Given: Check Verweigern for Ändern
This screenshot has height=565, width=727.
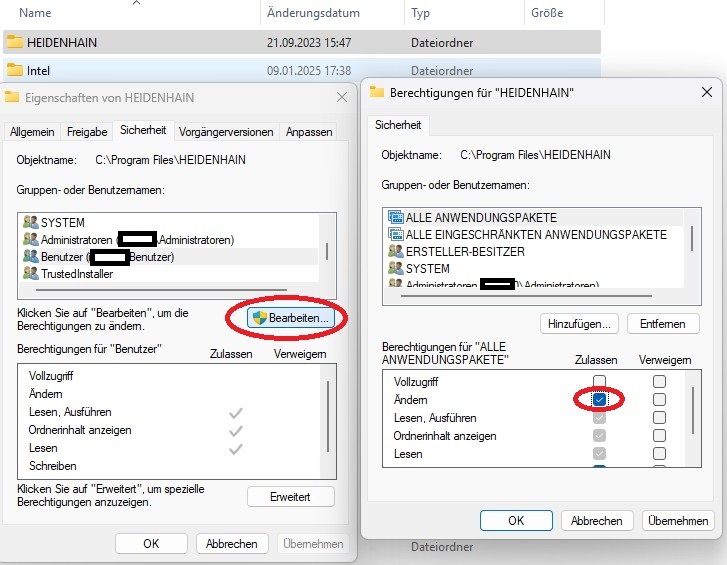Looking at the screenshot, I should 659,400.
